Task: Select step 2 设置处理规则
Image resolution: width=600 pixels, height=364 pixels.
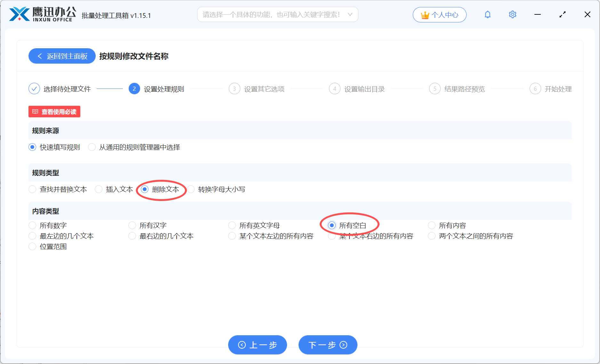Action: click(x=156, y=89)
